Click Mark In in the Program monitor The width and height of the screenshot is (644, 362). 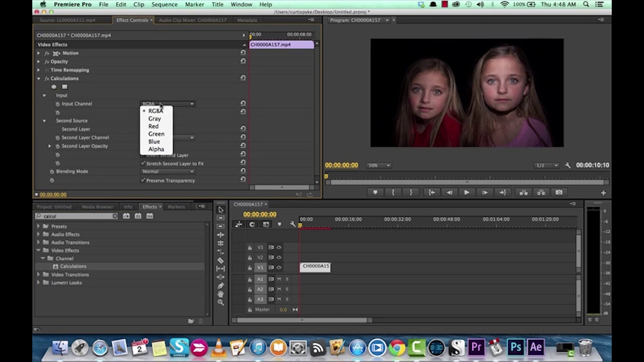[x=393, y=193]
